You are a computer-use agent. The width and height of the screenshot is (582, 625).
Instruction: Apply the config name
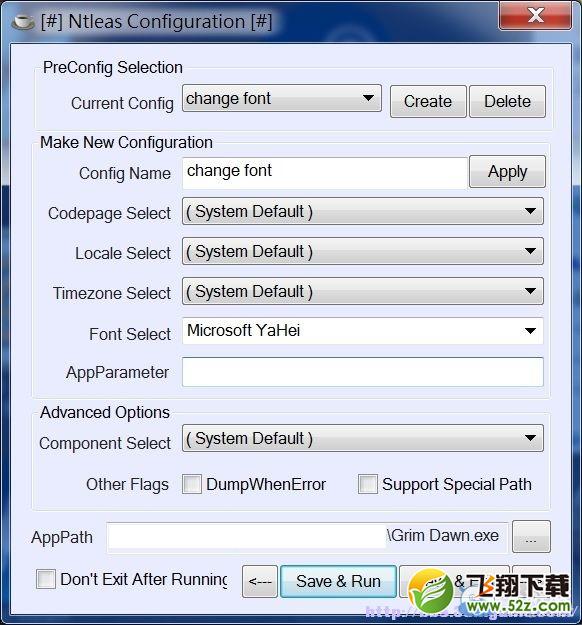507,172
